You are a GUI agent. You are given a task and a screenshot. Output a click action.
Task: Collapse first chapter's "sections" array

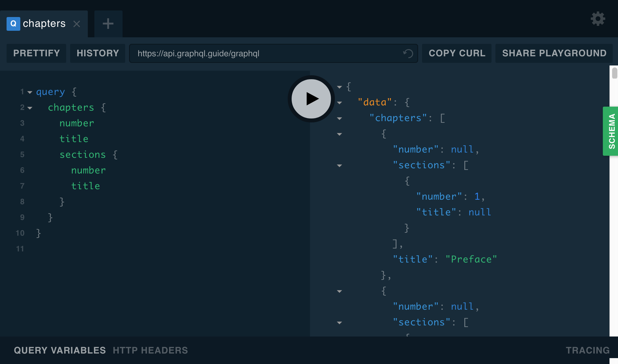339,166
